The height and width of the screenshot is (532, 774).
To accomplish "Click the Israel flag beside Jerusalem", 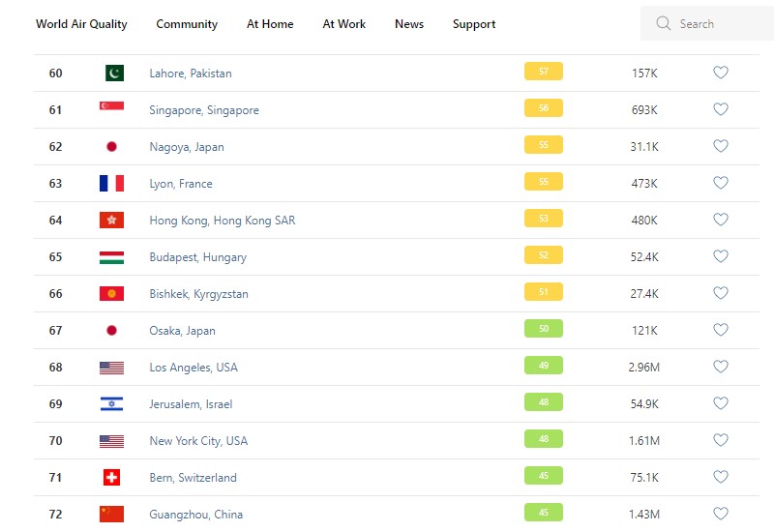I will point(111,404).
